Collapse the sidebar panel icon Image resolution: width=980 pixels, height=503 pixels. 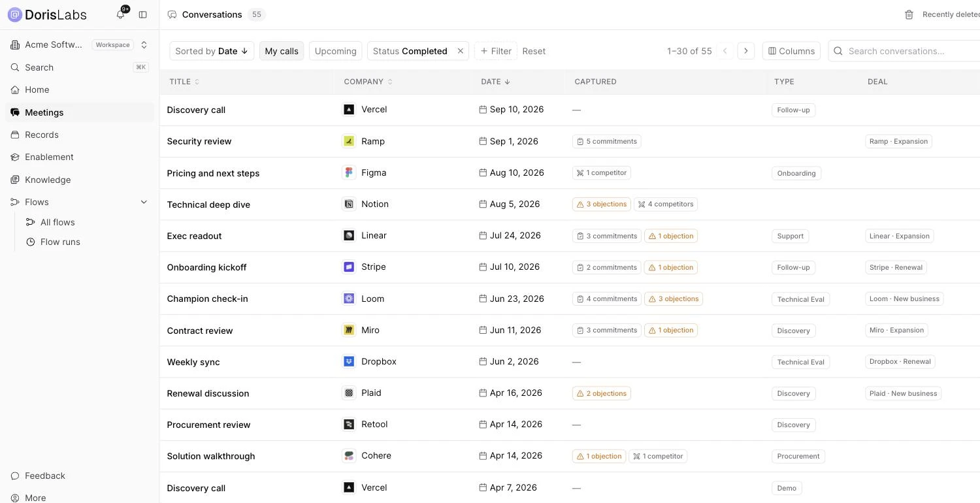pyautogui.click(x=143, y=14)
